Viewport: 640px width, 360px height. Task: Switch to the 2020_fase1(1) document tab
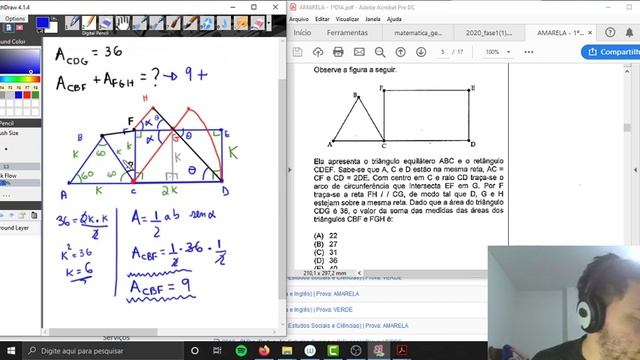pos(489,33)
